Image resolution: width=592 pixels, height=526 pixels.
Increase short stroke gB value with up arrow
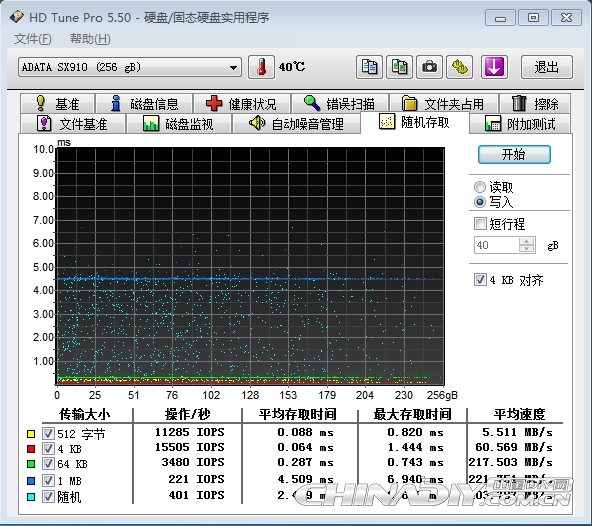tap(526, 241)
